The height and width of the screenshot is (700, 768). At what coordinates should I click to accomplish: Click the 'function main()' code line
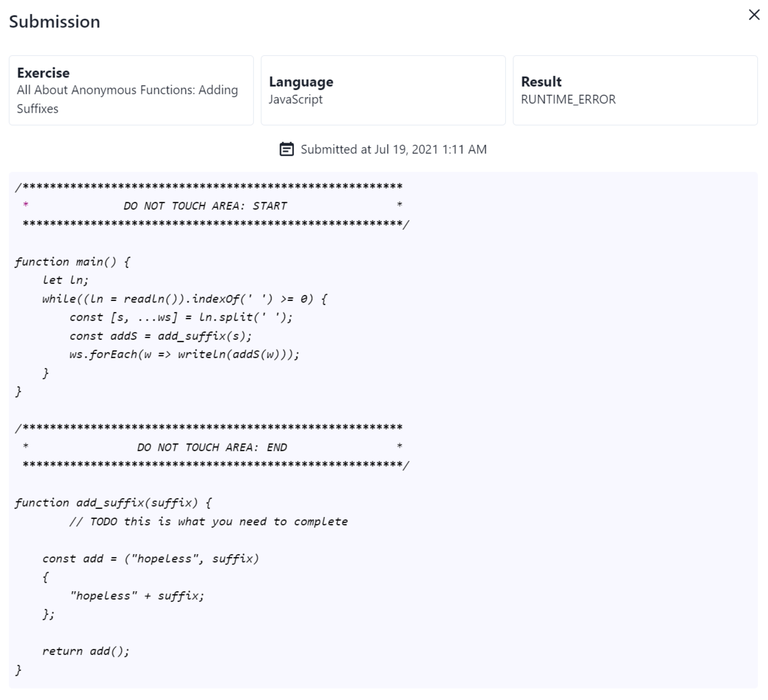point(72,262)
